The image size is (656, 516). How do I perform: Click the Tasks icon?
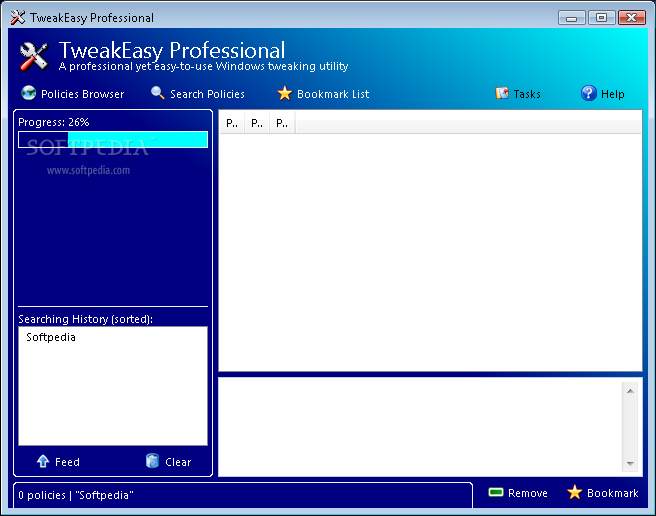click(502, 93)
